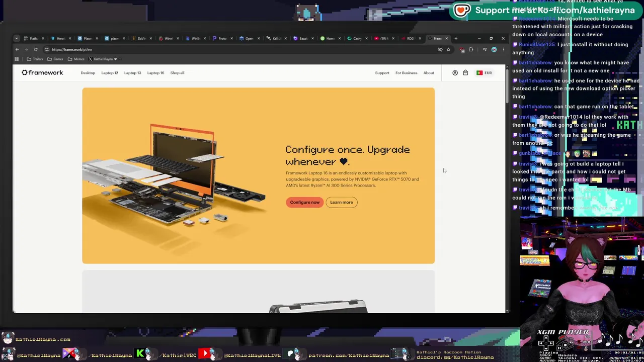Open a new tab with plus button
Image resolution: width=644 pixels, height=362 pixels.
pos(456,38)
